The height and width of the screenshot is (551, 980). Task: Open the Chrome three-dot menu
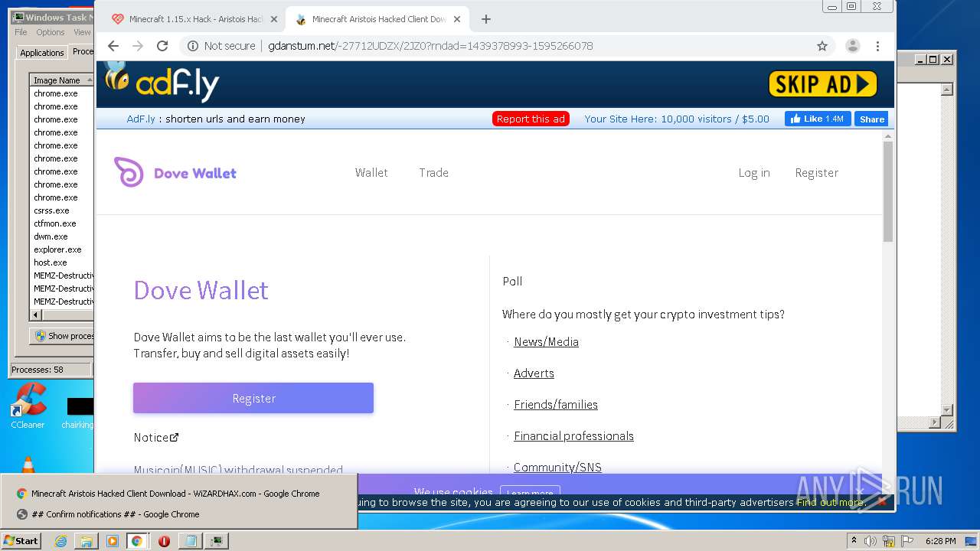877,46
